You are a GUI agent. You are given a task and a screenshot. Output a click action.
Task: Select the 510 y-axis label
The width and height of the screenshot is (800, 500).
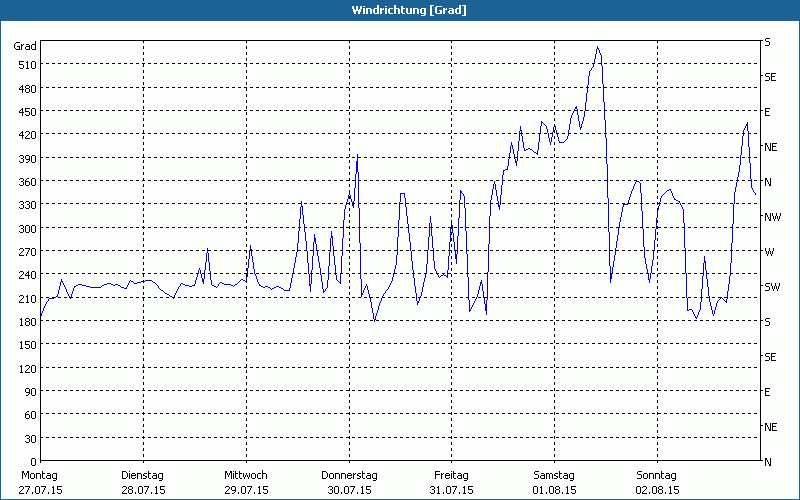[x=27, y=65]
